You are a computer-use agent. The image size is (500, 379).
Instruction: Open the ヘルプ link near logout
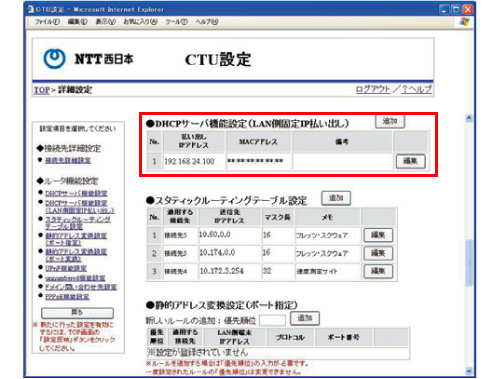pos(416,89)
